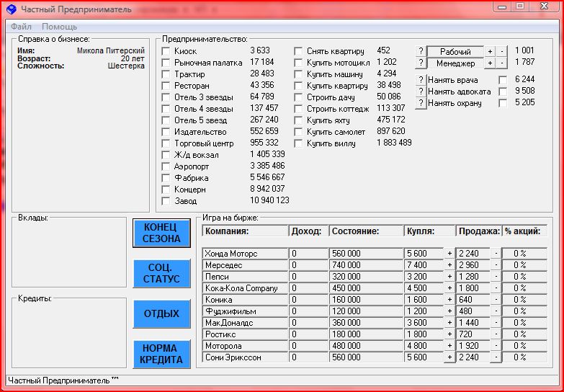Open the Файл menu

pos(21,26)
